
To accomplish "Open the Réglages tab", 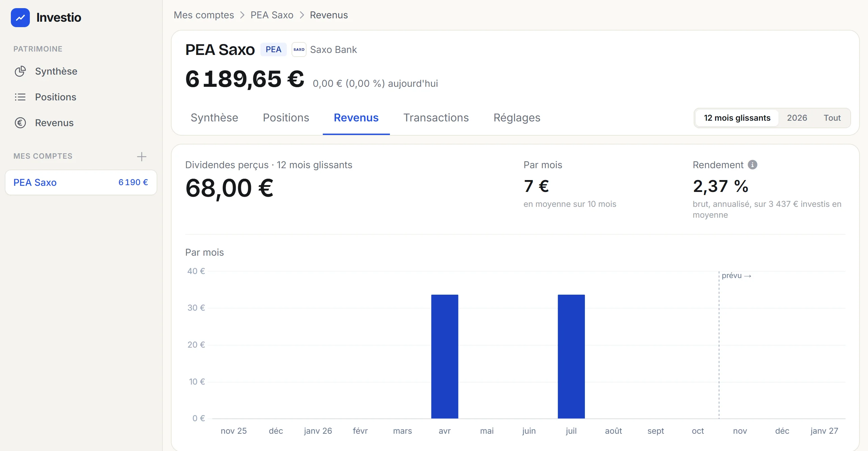I will (517, 118).
